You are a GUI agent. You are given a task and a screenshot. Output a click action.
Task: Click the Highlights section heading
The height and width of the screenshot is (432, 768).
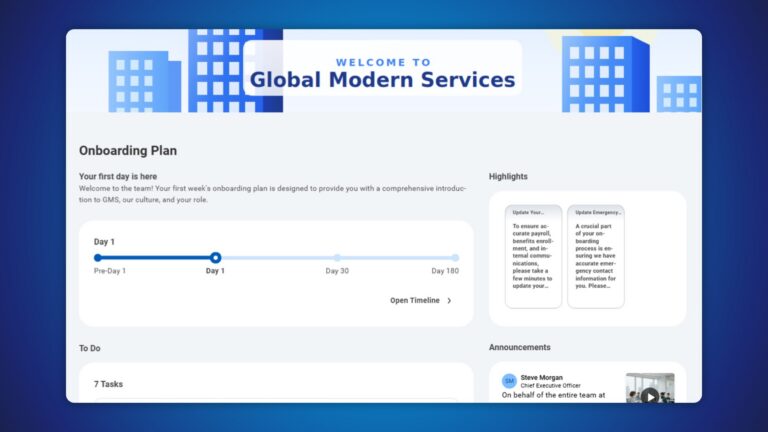508,176
